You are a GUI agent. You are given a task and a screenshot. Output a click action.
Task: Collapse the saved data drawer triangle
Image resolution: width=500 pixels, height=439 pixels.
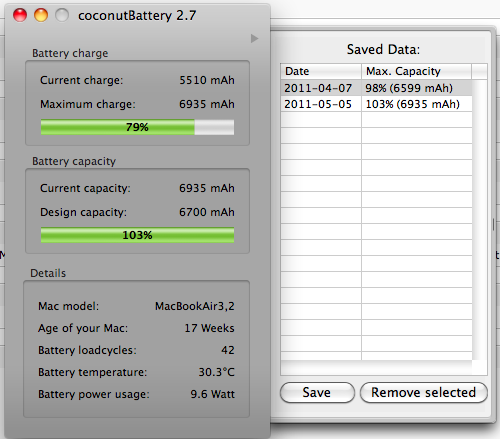[254, 39]
